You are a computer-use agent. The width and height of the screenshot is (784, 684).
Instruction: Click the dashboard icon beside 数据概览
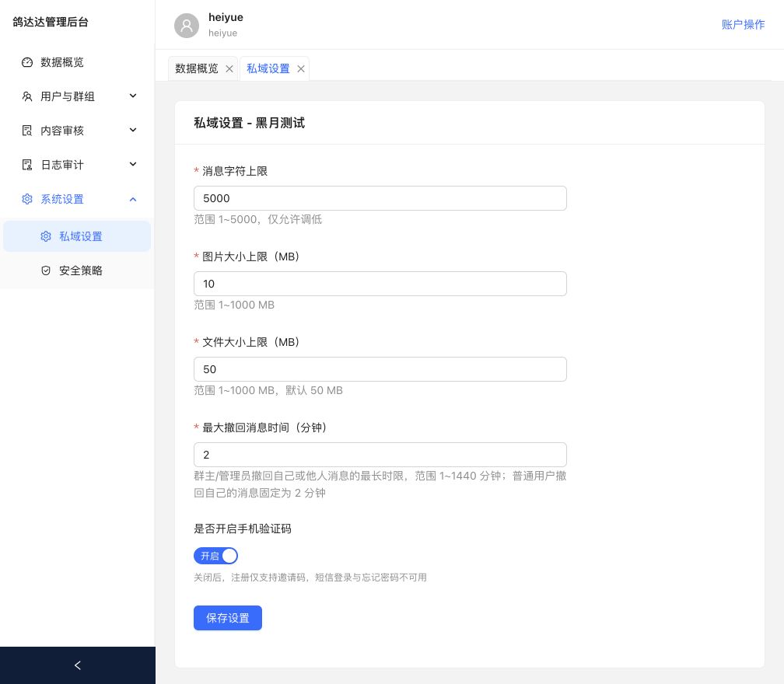[x=27, y=62]
